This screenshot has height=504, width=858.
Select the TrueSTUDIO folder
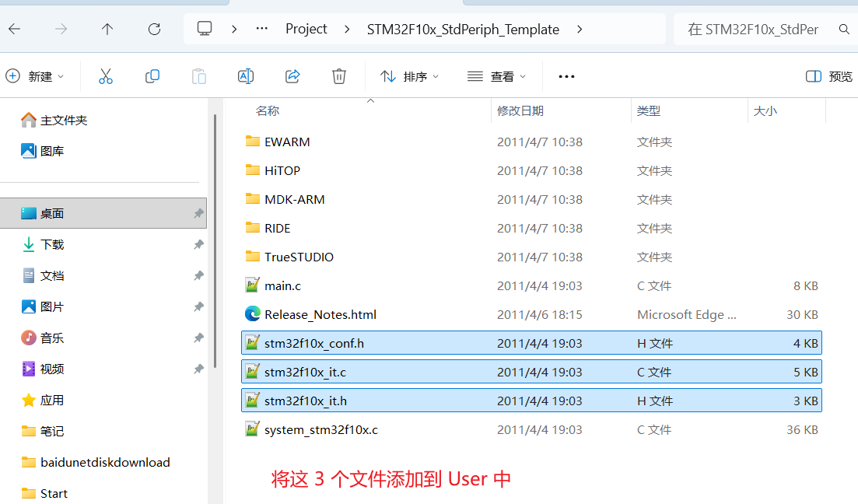tap(531, 257)
